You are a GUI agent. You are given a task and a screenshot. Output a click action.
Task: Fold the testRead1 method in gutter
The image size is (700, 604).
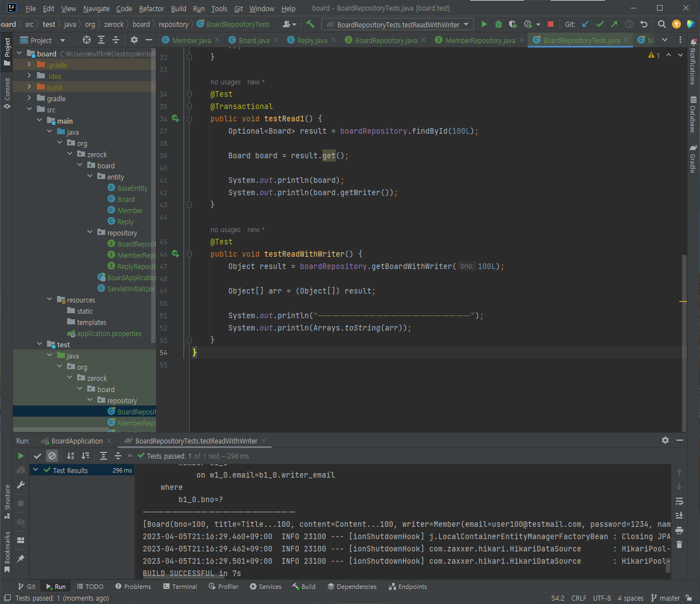190,119
